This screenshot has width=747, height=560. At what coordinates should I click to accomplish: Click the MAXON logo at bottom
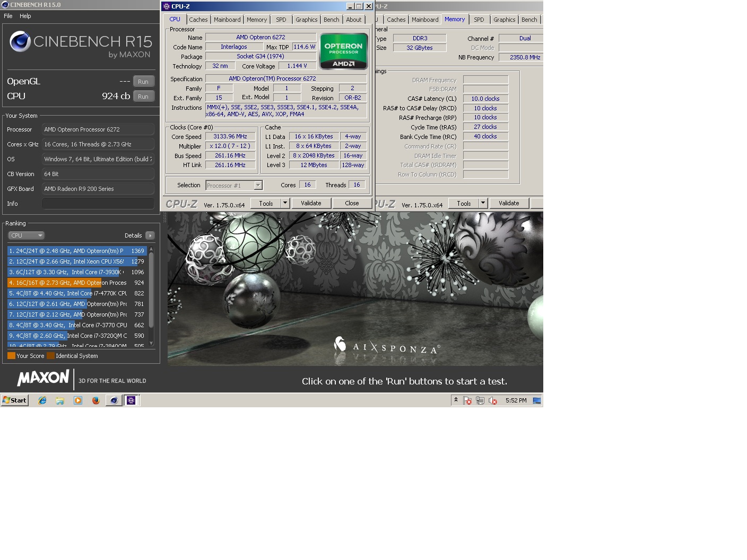(x=43, y=378)
